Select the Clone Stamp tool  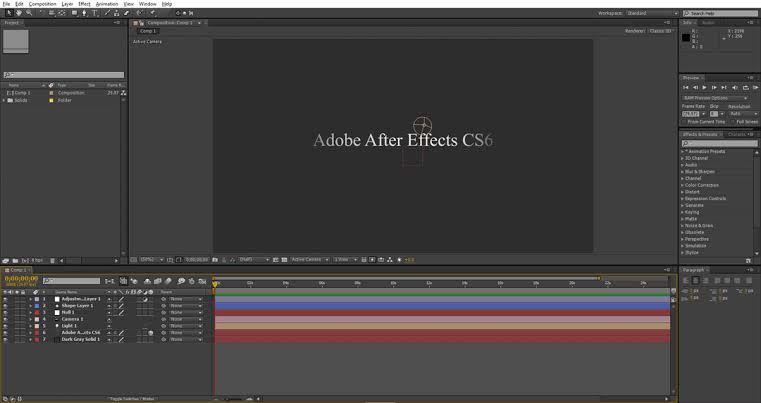click(116, 13)
